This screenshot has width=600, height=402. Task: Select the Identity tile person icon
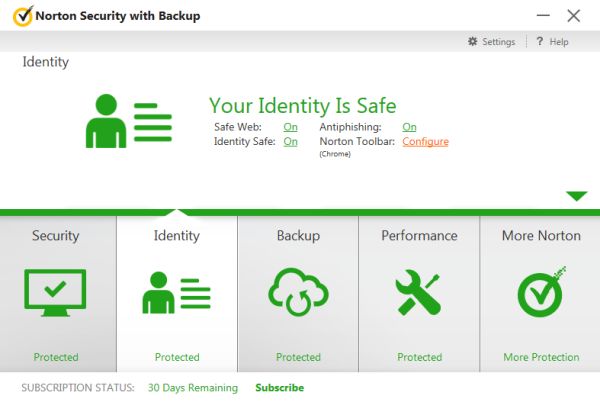(176, 293)
